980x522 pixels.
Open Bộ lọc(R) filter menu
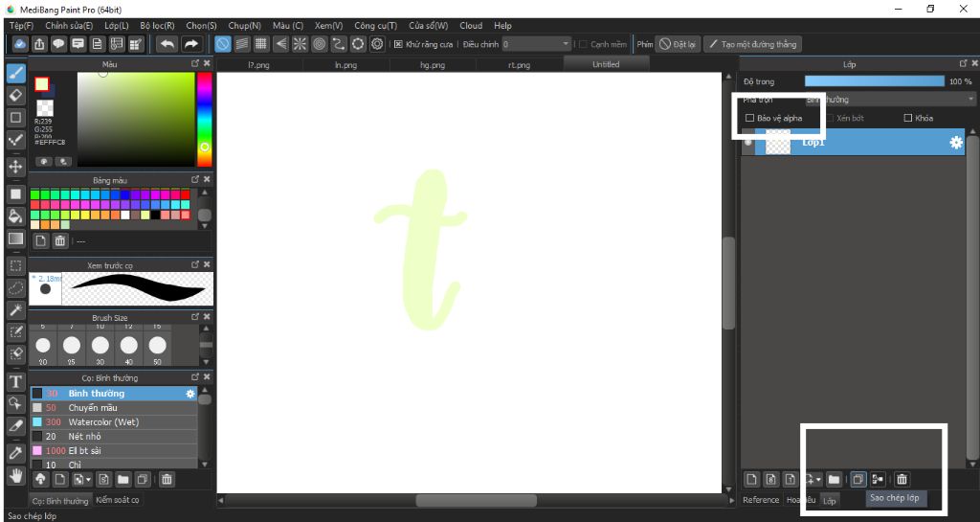157,26
